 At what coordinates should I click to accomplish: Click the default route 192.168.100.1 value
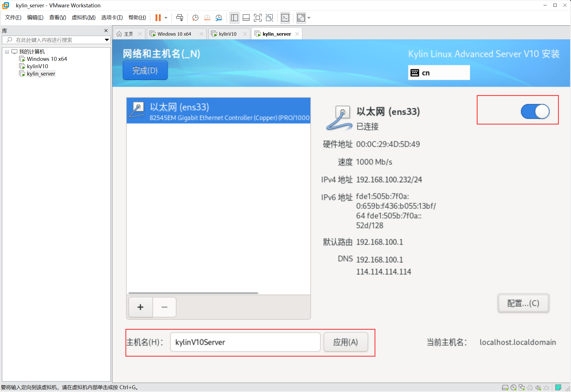click(x=379, y=242)
